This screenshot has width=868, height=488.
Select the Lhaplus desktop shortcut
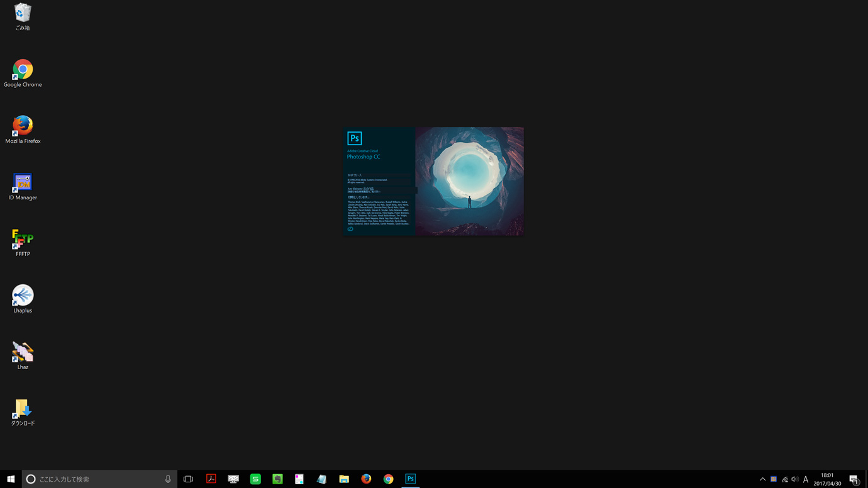pos(23,296)
